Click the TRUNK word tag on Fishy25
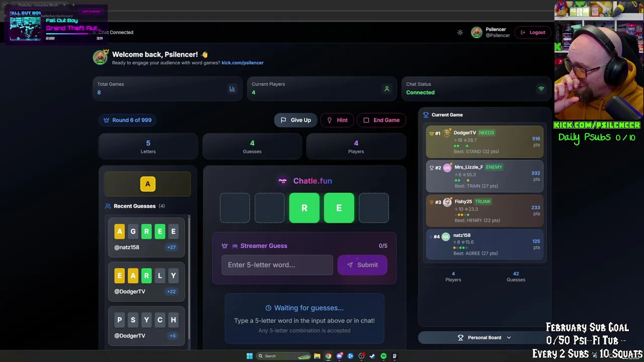This screenshot has height=362, width=644. tap(482, 201)
